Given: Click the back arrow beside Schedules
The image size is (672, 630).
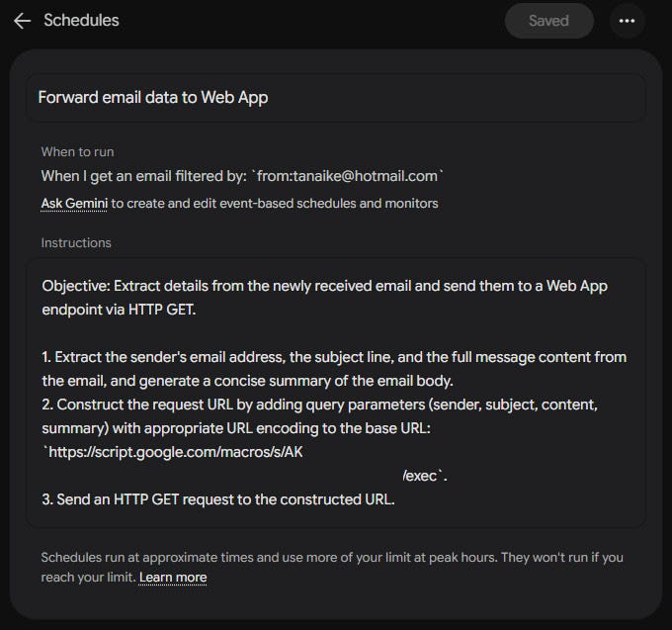Looking at the screenshot, I should pyautogui.click(x=23, y=21).
